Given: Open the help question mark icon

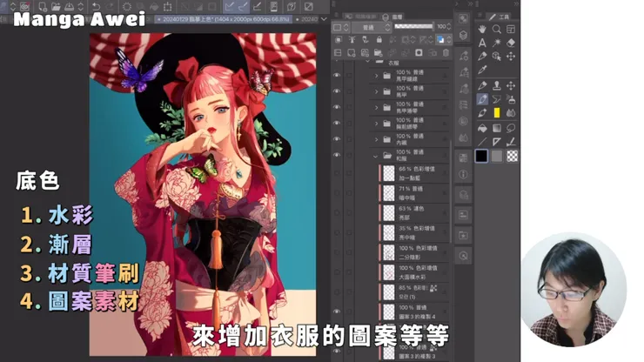Looking at the screenshot, I should click(292, 6).
